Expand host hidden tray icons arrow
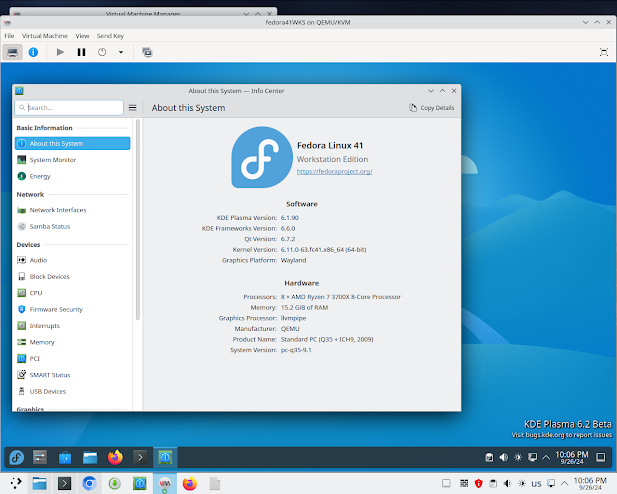Screen dimensions: 617x494 coord(564,483)
